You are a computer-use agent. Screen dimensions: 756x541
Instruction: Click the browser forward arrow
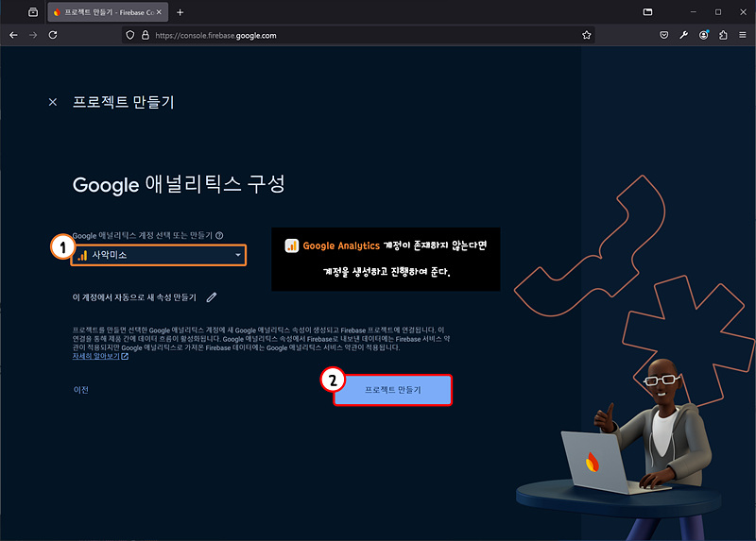[33, 35]
